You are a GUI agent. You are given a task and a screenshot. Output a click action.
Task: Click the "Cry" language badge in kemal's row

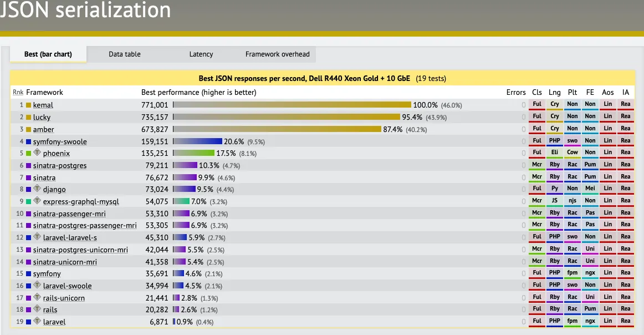[x=554, y=104]
